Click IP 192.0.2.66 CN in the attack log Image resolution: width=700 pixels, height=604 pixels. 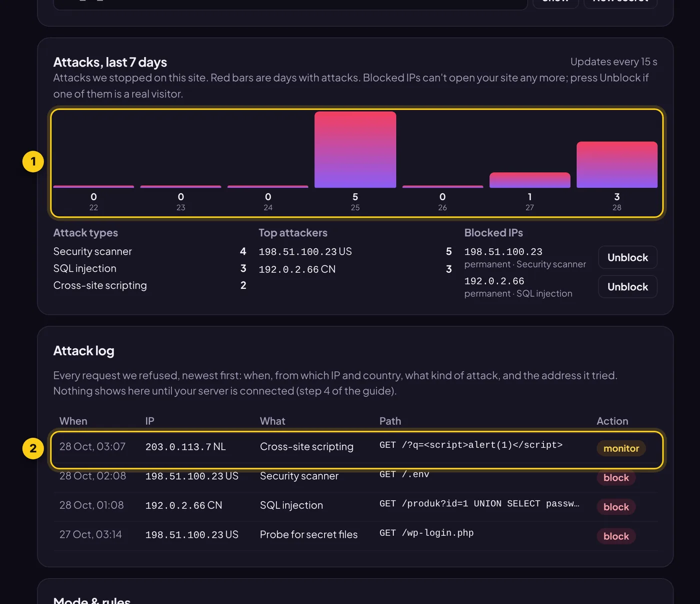(183, 505)
